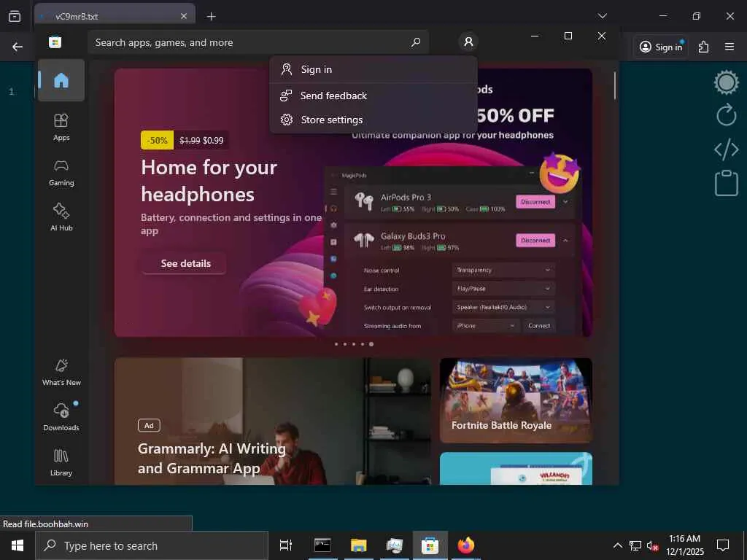Open the Home page in Store sidebar
Image resolution: width=747 pixels, height=560 pixels.
click(x=61, y=80)
